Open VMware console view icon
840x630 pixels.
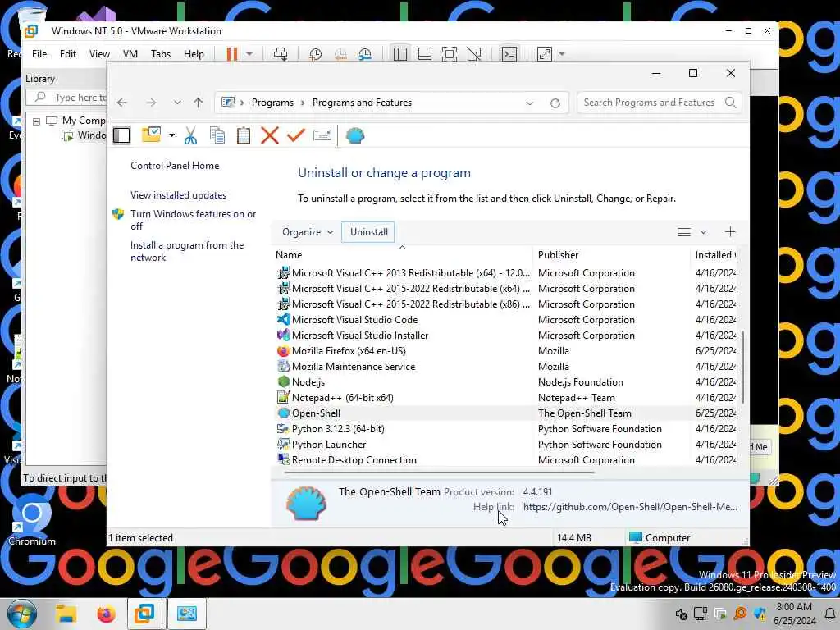point(509,54)
